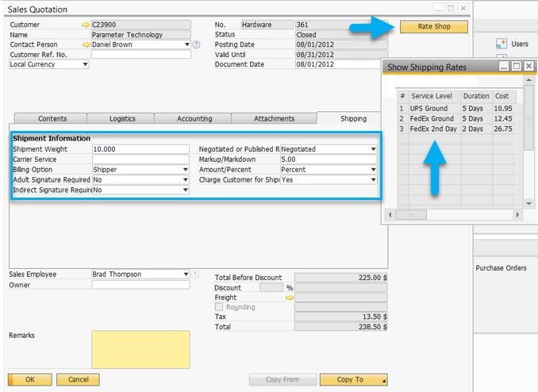Image resolution: width=538 pixels, height=392 pixels.
Task: Click the Total Before Discount value
Action: [x=340, y=278]
